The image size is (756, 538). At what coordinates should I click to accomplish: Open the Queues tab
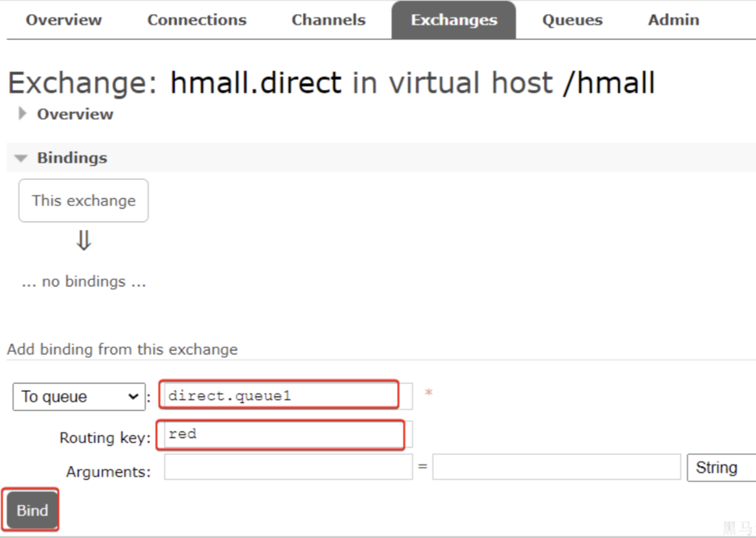coord(572,20)
